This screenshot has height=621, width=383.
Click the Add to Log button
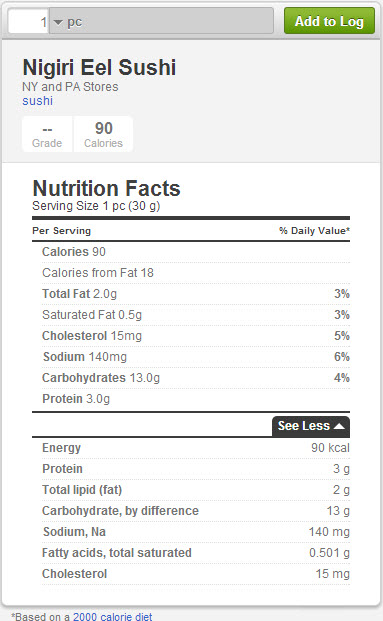pos(329,21)
